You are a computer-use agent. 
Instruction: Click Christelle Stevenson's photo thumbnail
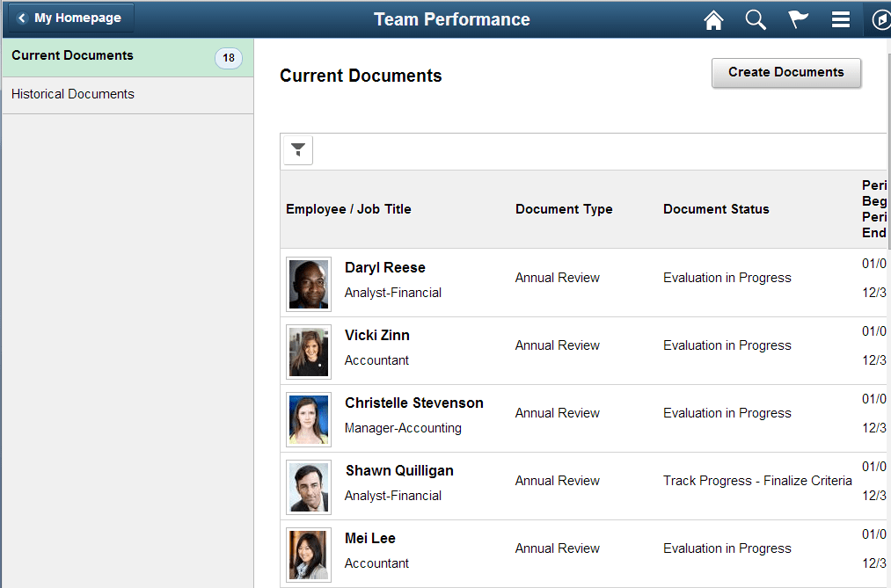click(x=309, y=419)
